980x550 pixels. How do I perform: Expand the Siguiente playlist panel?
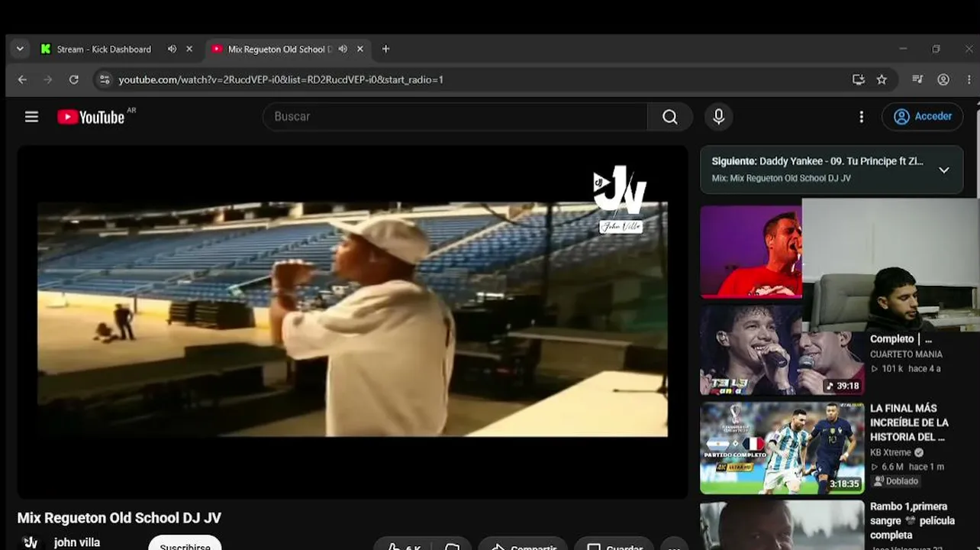tap(944, 170)
